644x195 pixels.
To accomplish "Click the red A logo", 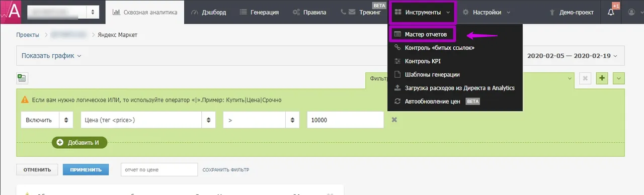I will click(x=11, y=12).
